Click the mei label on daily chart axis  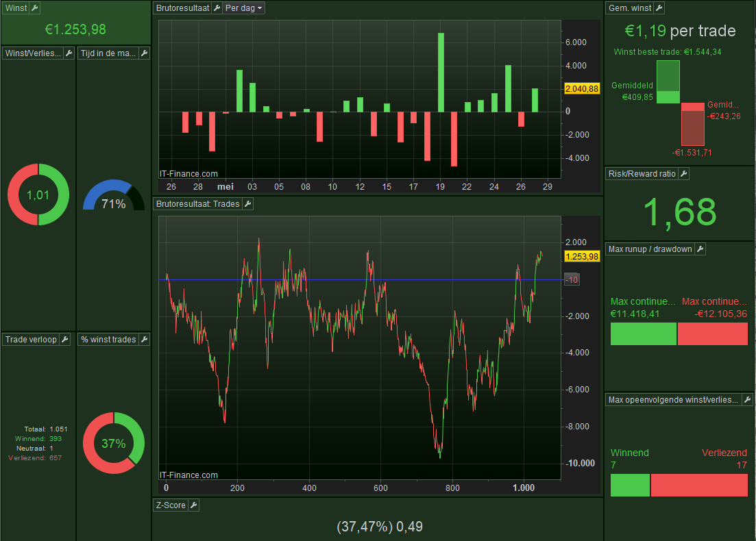[x=225, y=186]
